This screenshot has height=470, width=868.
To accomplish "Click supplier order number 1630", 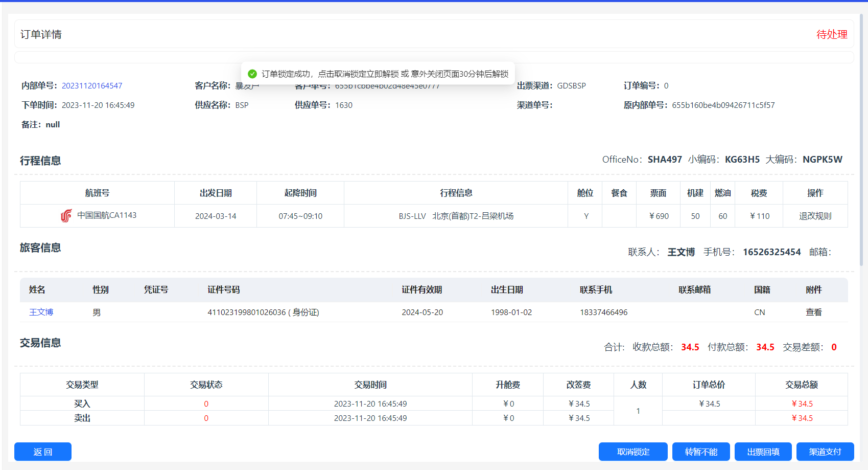I will [344, 105].
